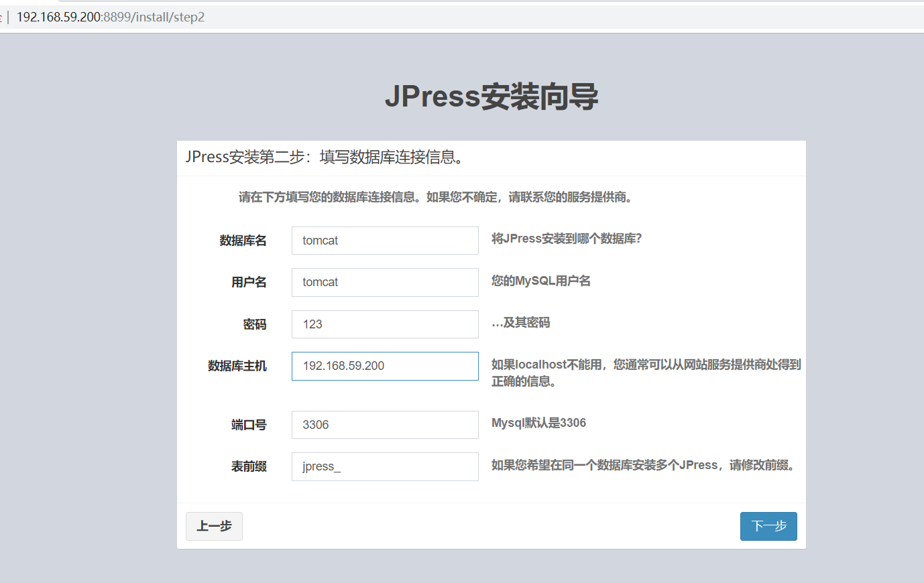Focus the 用户名 input containing tomcat
Screen dimensions: 924x583
coord(385,282)
